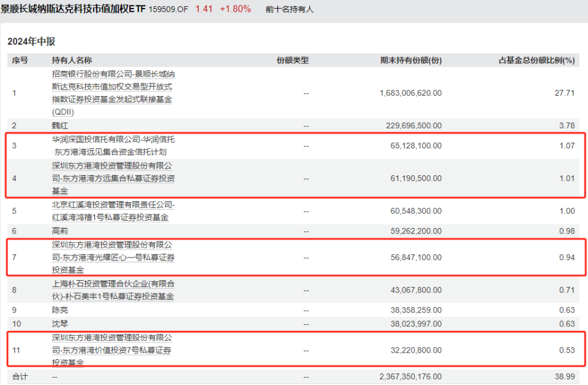The height and width of the screenshot is (385, 588).
Task: Open holder link 上海朴石 朴石美丰1号私募证券投资基金
Action: (x=113, y=290)
